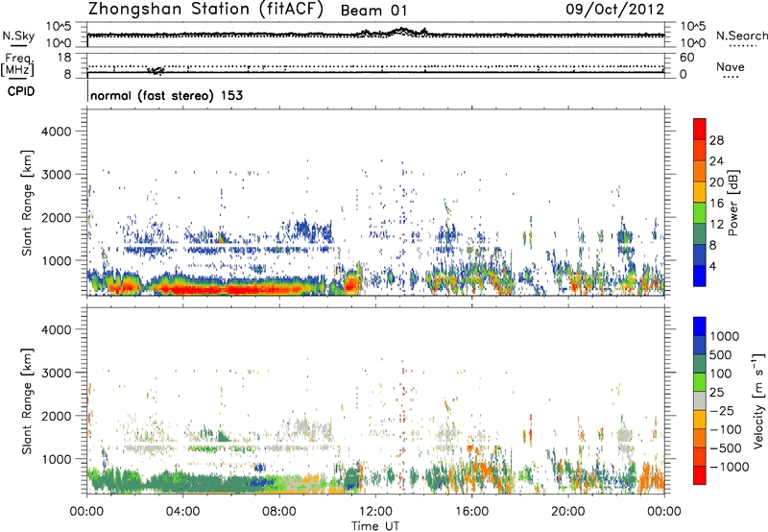Click the '3000' tick of the power panel
The width and height of the screenshot is (768, 532).
pos(56,175)
